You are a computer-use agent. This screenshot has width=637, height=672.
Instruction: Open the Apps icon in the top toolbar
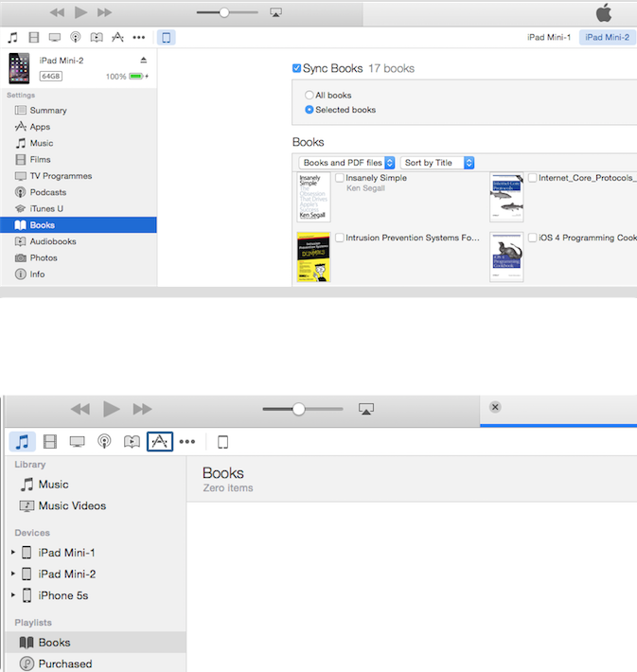coord(117,37)
